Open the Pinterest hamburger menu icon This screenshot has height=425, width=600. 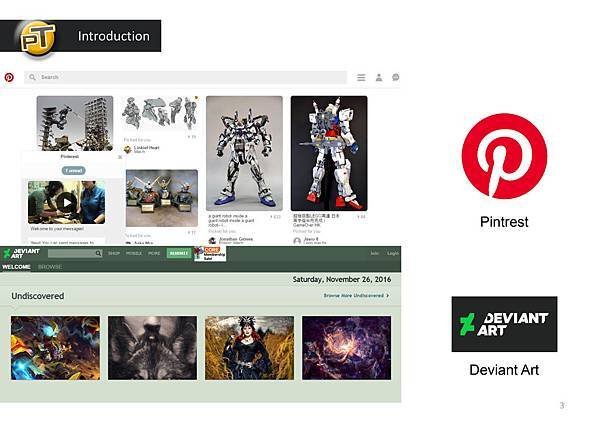pyautogui.click(x=361, y=78)
